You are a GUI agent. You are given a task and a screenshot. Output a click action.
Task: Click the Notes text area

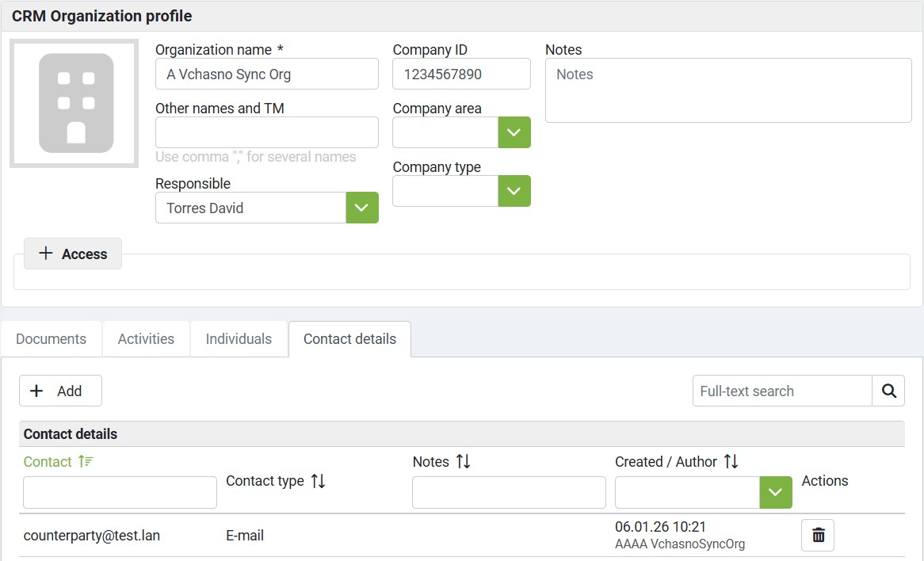coord(727,90)
